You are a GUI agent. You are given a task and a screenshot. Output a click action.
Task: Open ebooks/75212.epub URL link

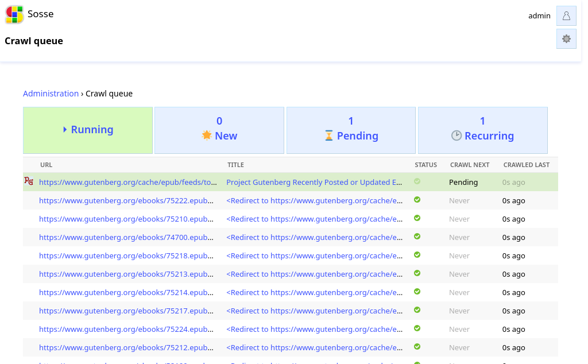126,347
